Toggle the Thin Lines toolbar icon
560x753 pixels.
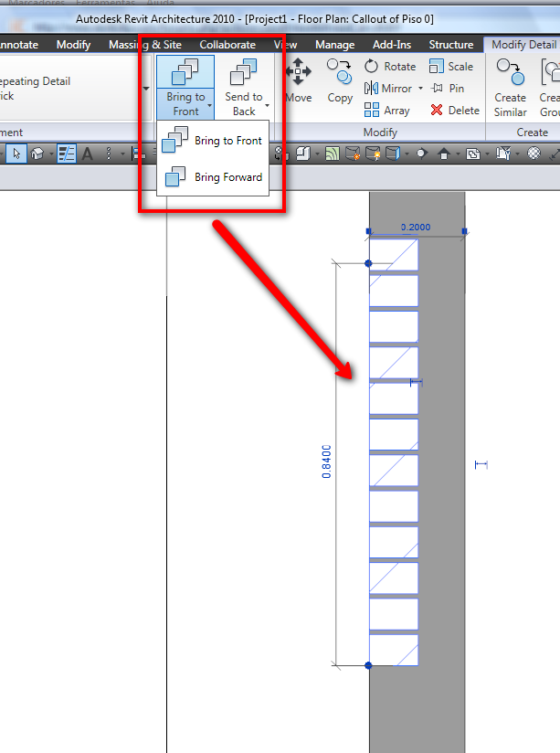click(67, 154)
